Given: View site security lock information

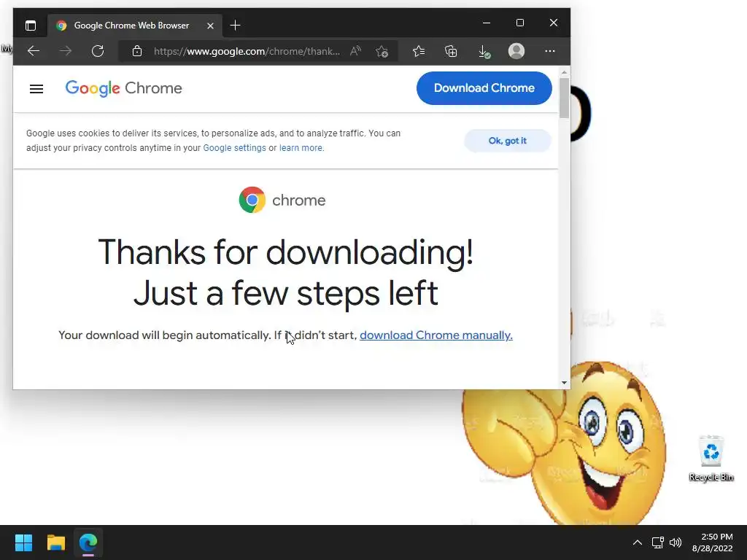Looking at the screenshot, I should click(x=137, y=51).
